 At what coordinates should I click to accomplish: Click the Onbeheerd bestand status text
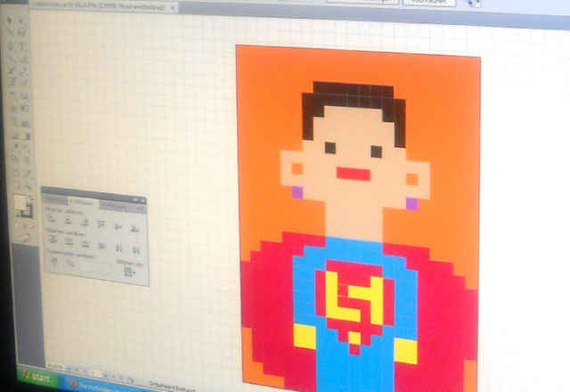[x=172, y=388]
